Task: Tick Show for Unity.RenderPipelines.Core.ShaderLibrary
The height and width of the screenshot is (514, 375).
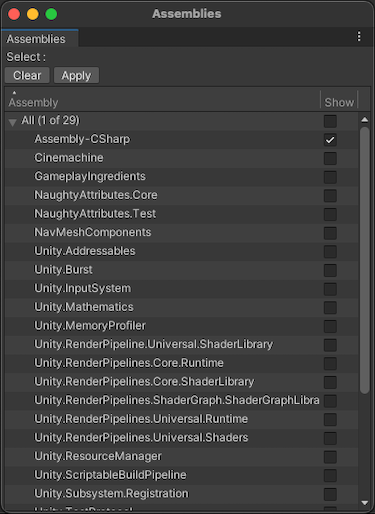Action: [330, 382]
